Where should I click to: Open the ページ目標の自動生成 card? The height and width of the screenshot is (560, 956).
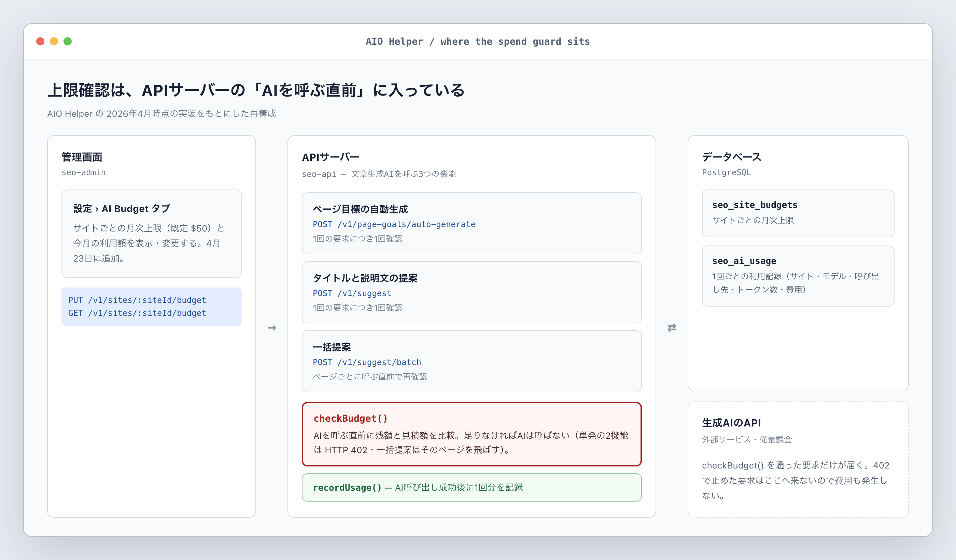click(x=472, y=223)
